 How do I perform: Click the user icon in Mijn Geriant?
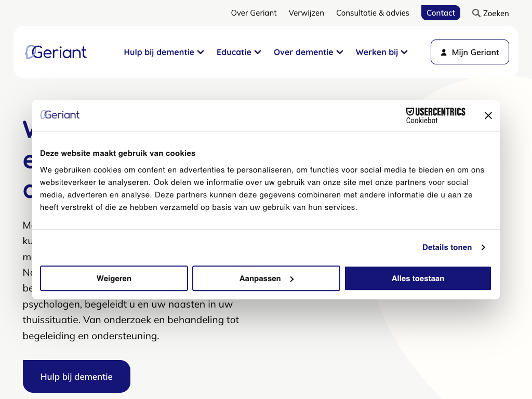tap(444, 52)
